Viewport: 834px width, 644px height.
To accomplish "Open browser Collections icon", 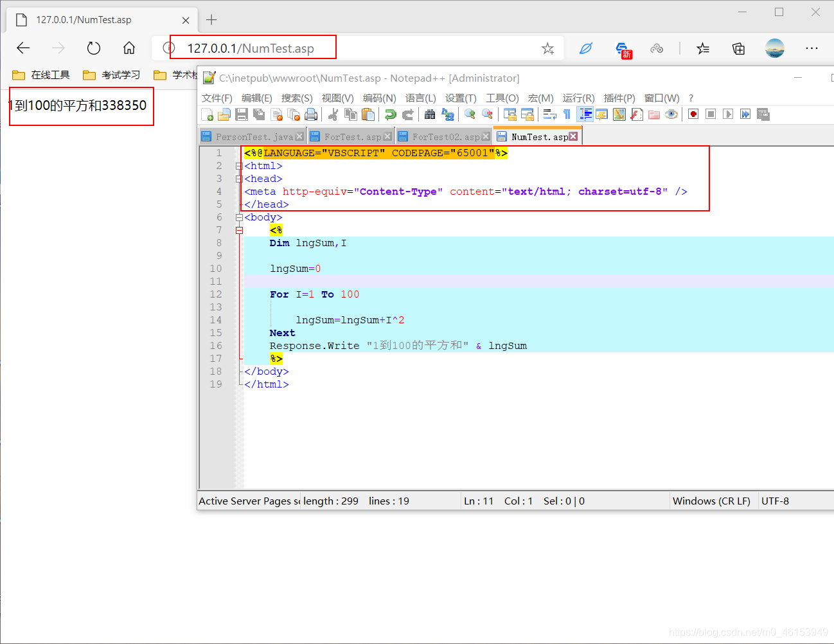I will pos(739,48).
